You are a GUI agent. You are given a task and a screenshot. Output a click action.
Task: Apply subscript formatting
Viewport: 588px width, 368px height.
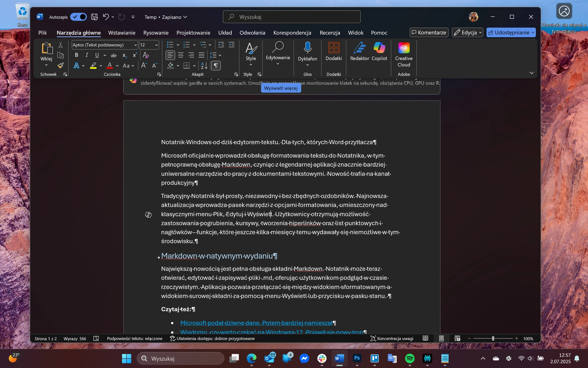pos(125,55)
